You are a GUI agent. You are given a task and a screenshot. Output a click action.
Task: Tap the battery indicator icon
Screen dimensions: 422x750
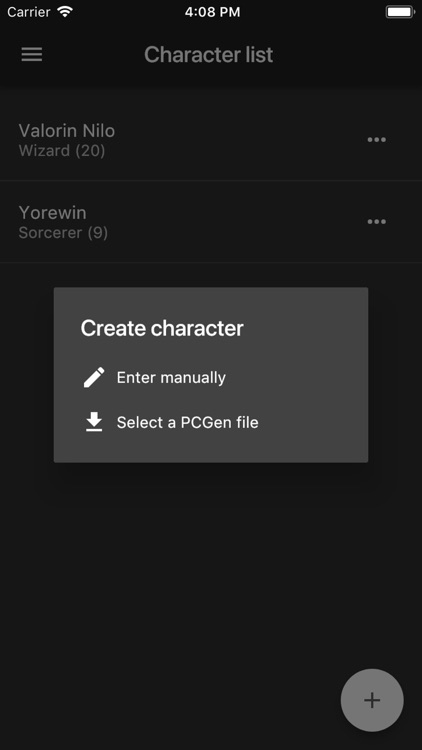pos(401,12)
